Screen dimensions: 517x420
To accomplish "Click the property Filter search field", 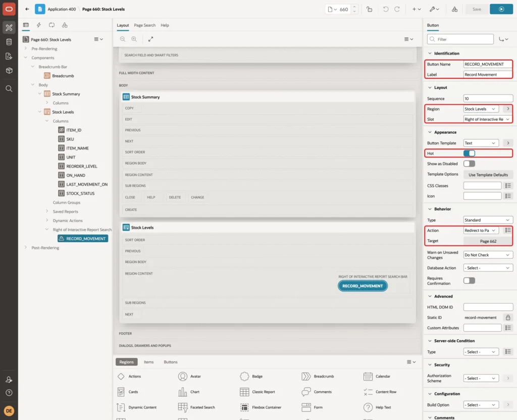I will pyautogui.click(x=460, y=39).
